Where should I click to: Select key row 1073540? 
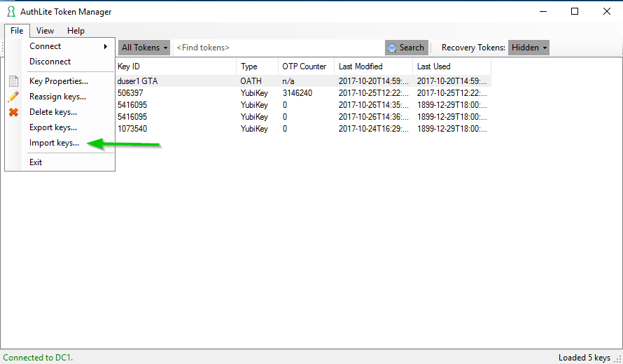[303, 129]
